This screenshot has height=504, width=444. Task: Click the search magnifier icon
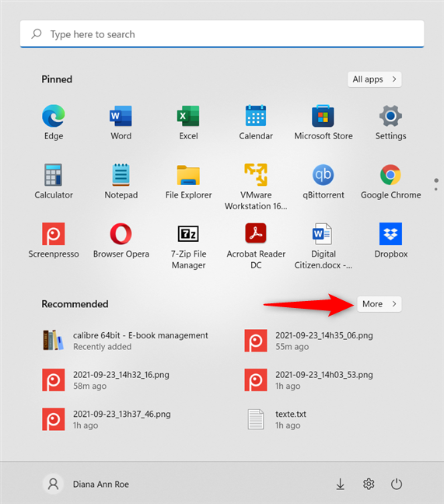tap(37, 33)
